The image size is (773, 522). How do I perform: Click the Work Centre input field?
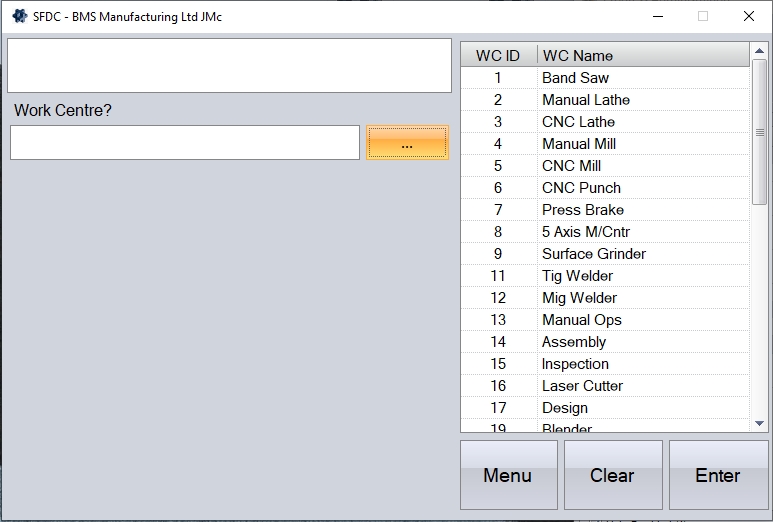click(185, 143)
